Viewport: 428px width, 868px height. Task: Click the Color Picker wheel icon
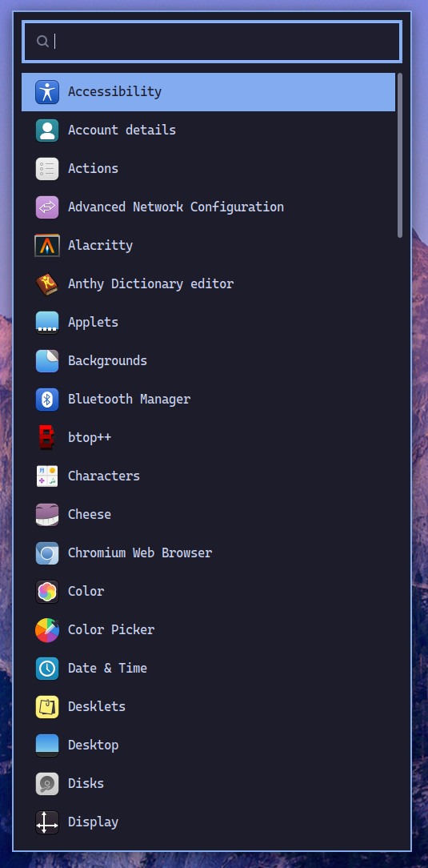(x=47, y=630)
